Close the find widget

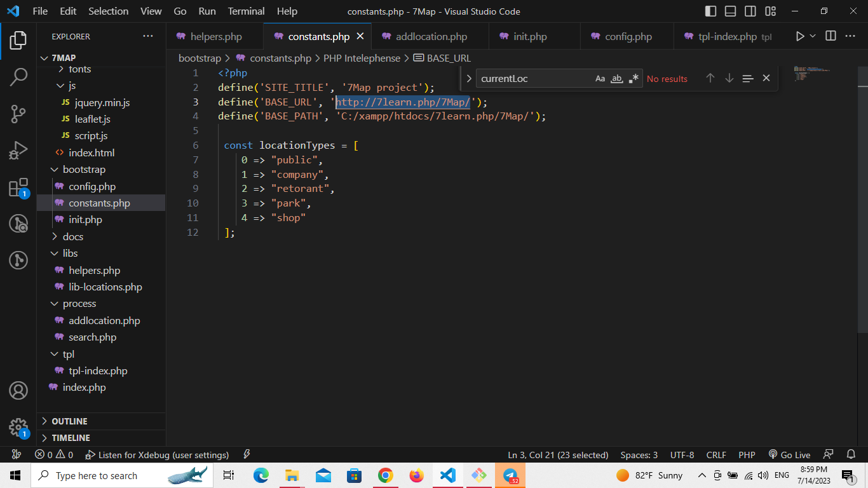[x=766, y=78]
